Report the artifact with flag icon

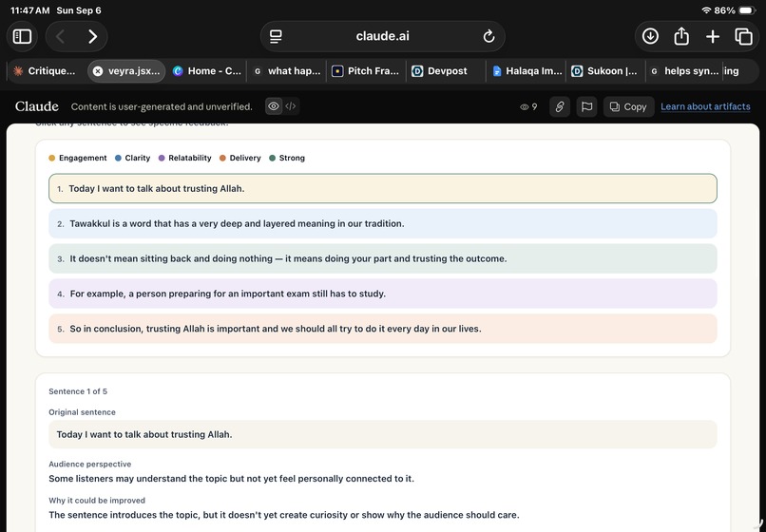click(x=586, y=106)
